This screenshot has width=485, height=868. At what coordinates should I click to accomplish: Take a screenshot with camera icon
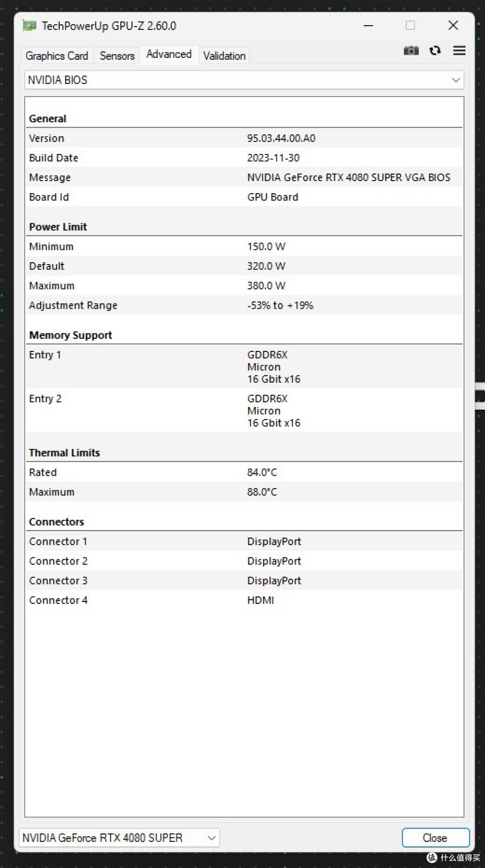click(411, 51)
